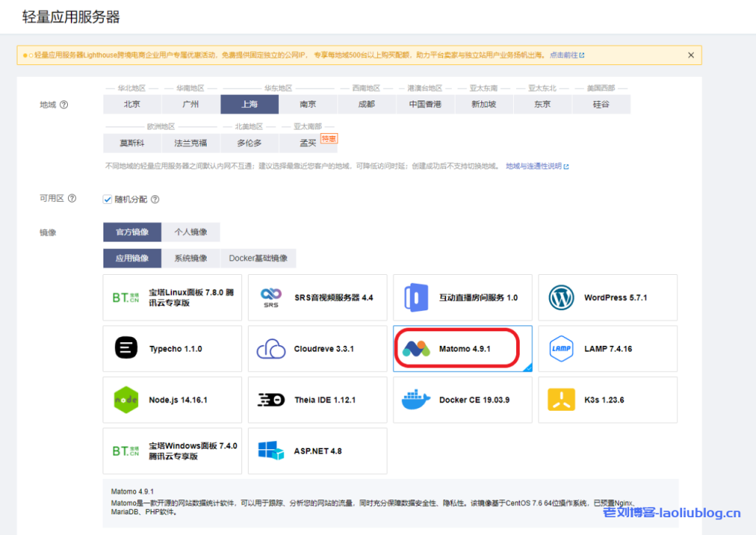Toggle the 随机分配 checkbox
756x535 pixels.
pyautogui.click(x=108, y=199)
